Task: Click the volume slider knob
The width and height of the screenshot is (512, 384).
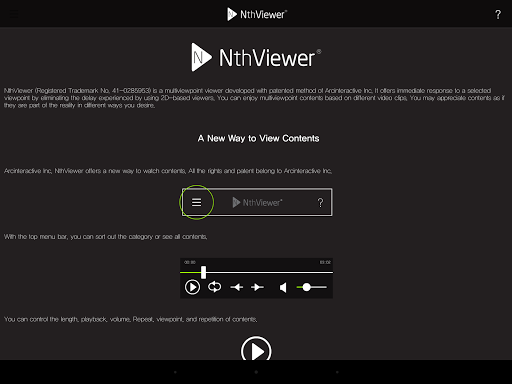Action: coord(306,287)
